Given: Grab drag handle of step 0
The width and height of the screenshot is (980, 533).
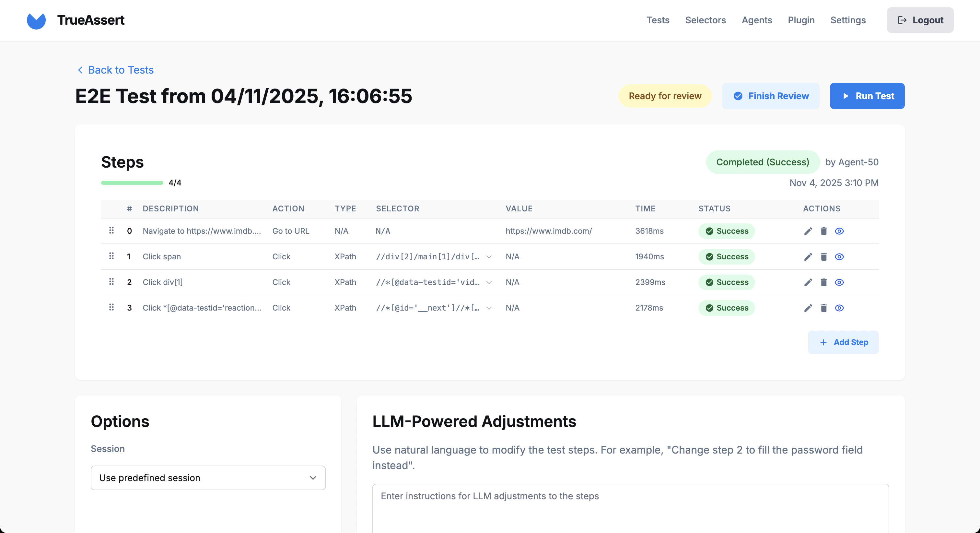Looking at the screenshot, I should 111,230.
